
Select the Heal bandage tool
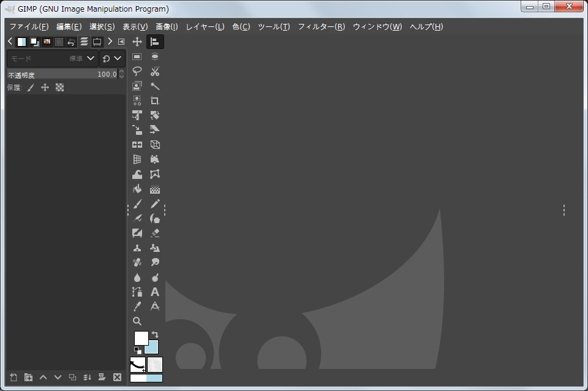point(137,262)
